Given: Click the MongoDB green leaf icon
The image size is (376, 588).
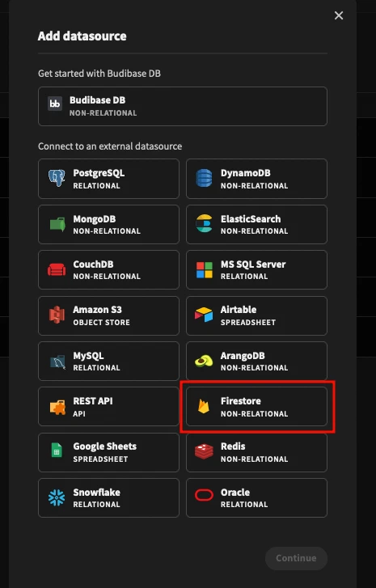Looking at the screenshot, I should (x=57, y=224).
